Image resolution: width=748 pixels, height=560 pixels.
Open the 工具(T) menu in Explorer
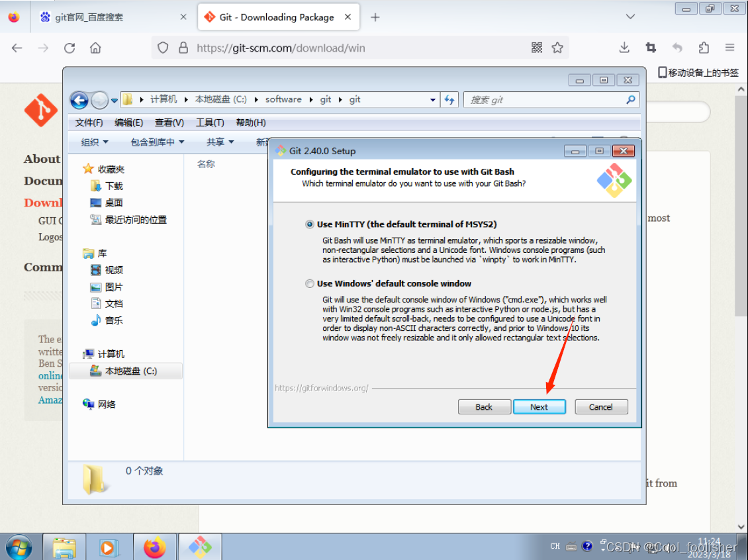click(210, 122)
